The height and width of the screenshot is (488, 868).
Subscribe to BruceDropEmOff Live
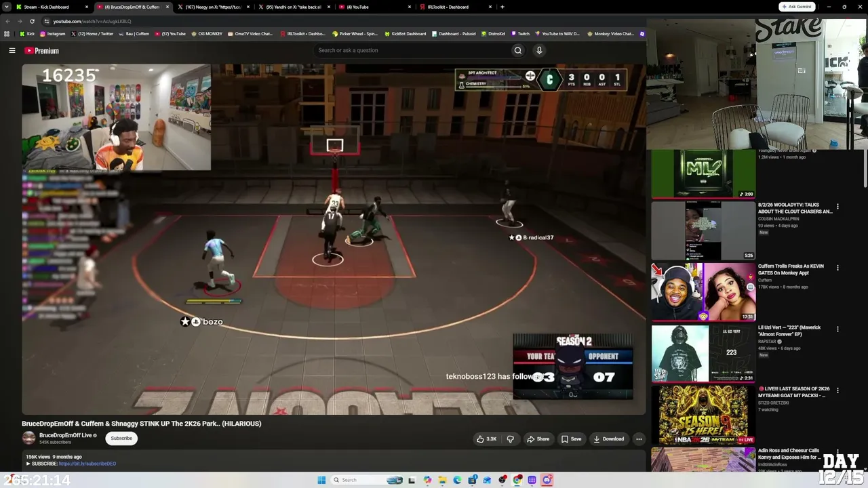tap(121, 438)
